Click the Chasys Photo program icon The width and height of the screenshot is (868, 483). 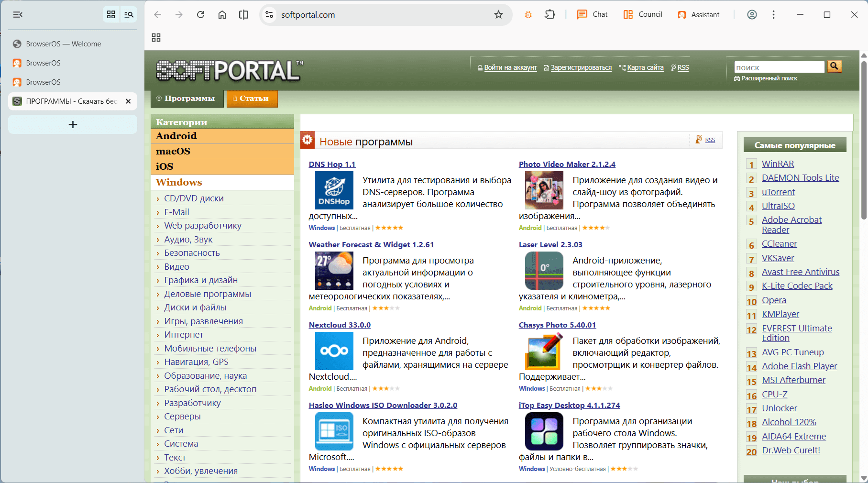(544, 351)
